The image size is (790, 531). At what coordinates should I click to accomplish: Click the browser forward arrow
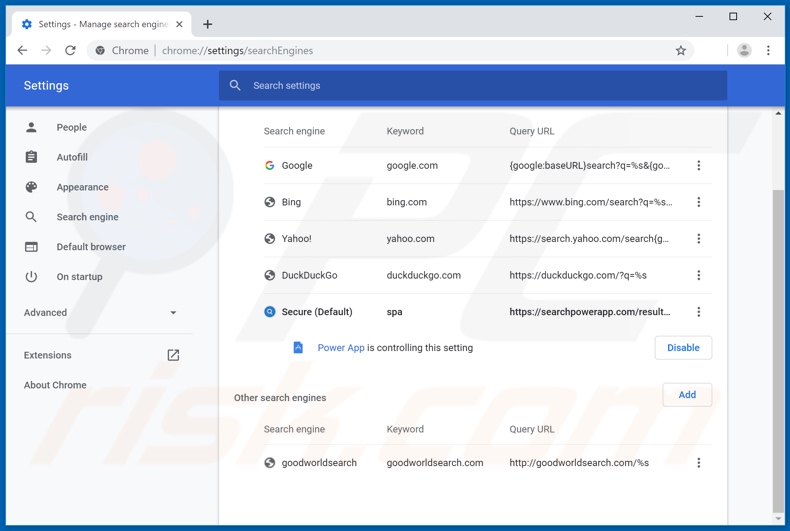46,50
